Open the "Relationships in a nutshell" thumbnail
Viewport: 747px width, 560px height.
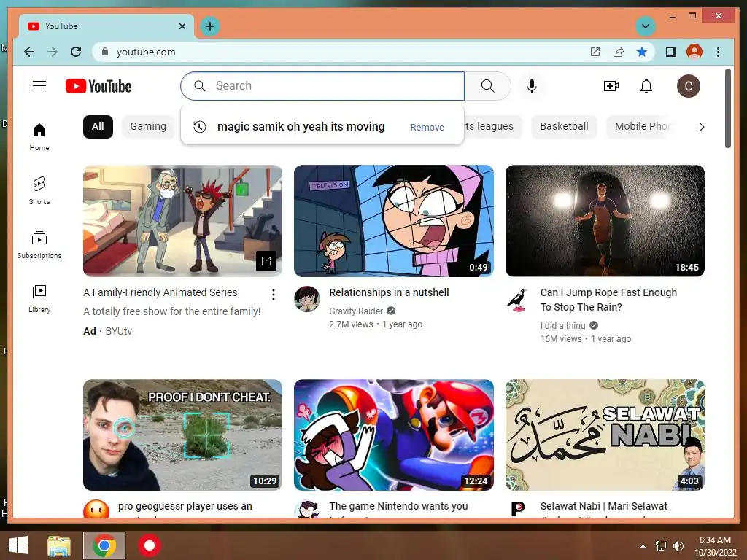click(x=393, y=220)
